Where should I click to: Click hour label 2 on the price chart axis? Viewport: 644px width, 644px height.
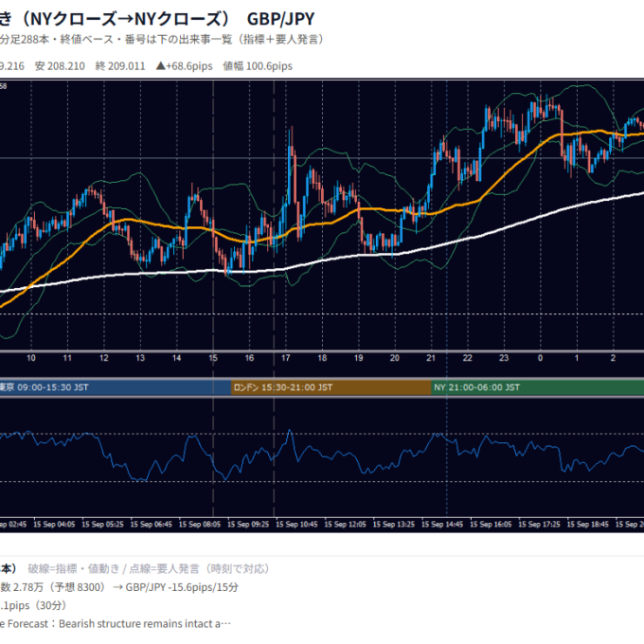pyautogui.click(x=613, y=358)
